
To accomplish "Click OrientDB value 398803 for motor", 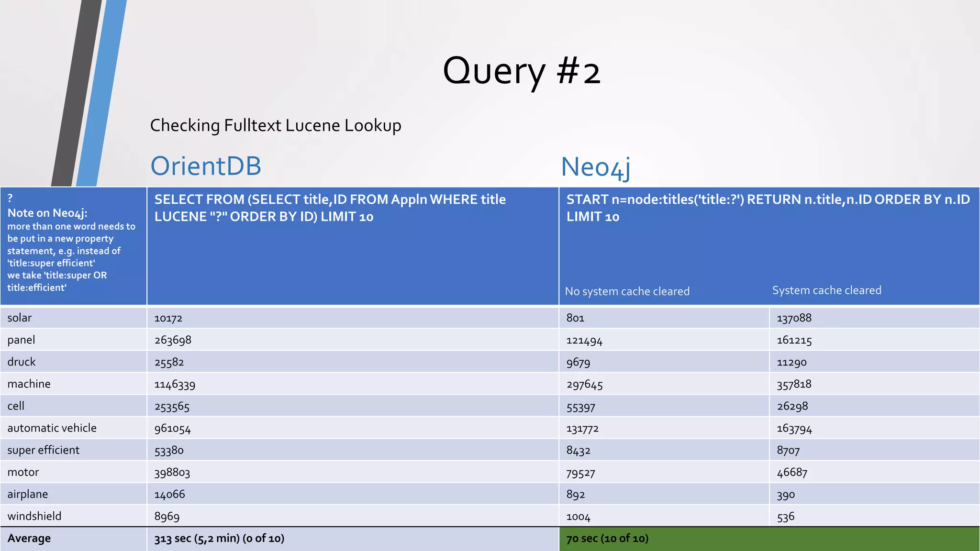I will [x=172, y=473].
